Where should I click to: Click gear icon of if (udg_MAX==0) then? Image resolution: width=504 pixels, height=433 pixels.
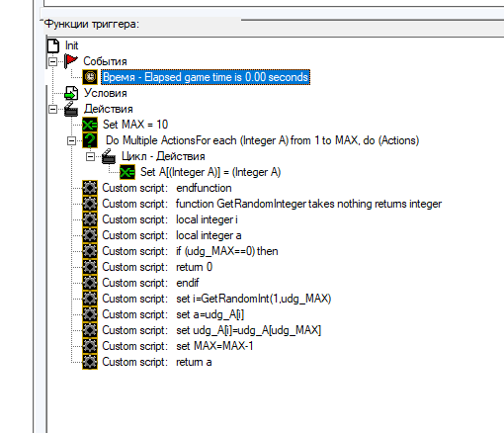point(90,251)
